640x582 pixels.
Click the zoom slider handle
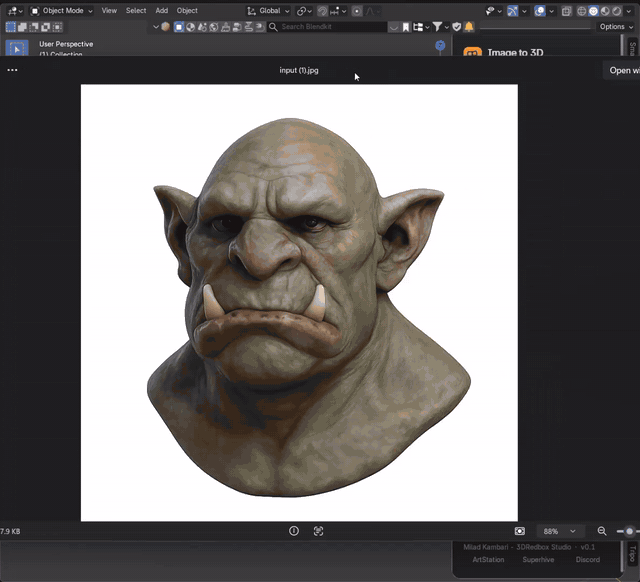click(x=629, y=531)
